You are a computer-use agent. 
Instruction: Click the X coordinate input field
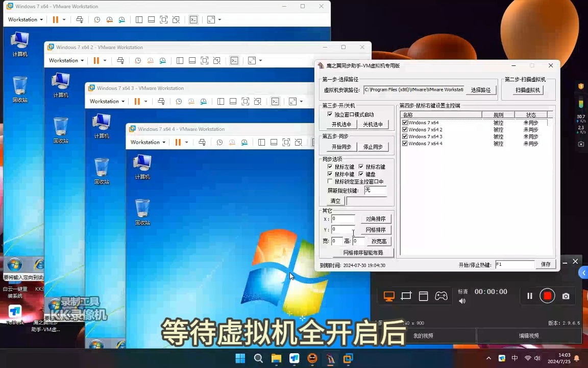[x=343, y=219]
